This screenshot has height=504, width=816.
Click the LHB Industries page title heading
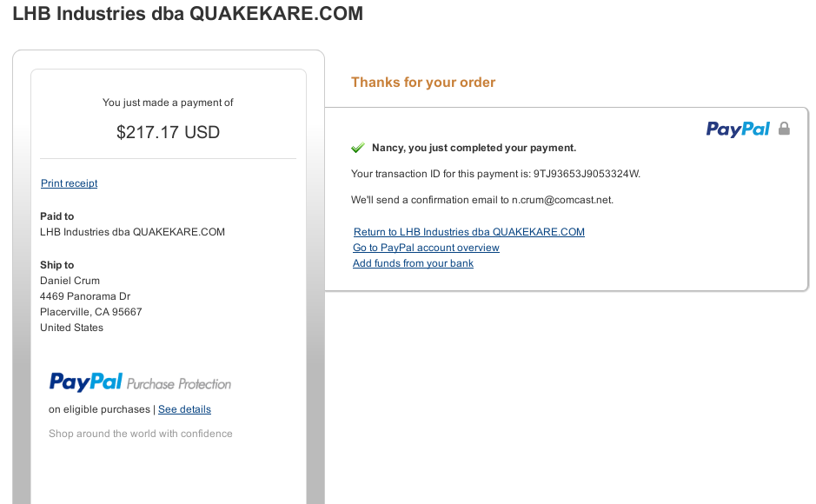pyautogui.click(x=188, y=15)
